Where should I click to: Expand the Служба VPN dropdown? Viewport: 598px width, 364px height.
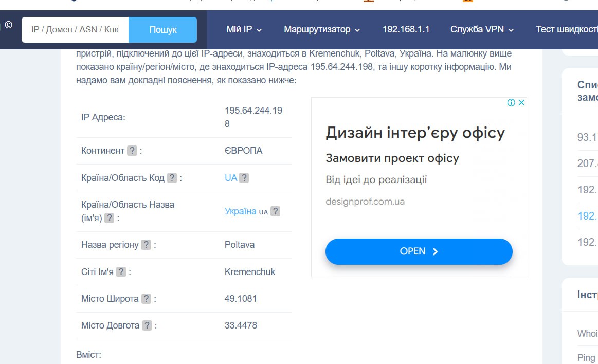pyautogui.click(x=482, y=29)
